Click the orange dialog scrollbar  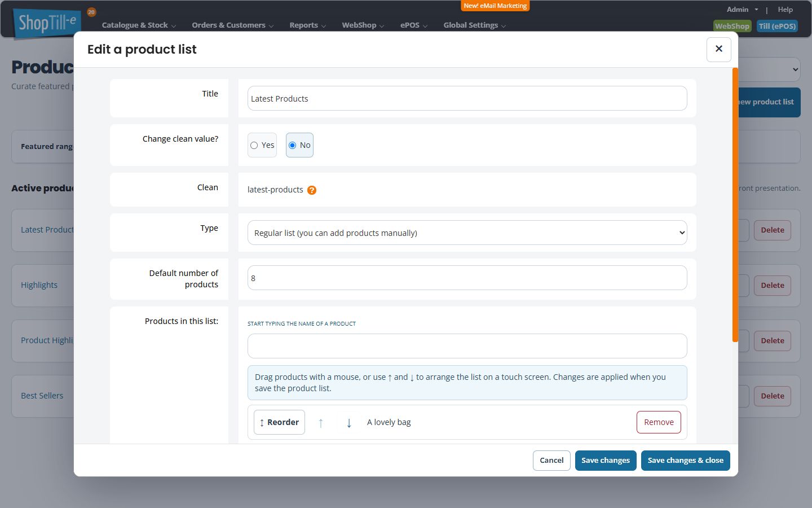(x=735, y=205)
